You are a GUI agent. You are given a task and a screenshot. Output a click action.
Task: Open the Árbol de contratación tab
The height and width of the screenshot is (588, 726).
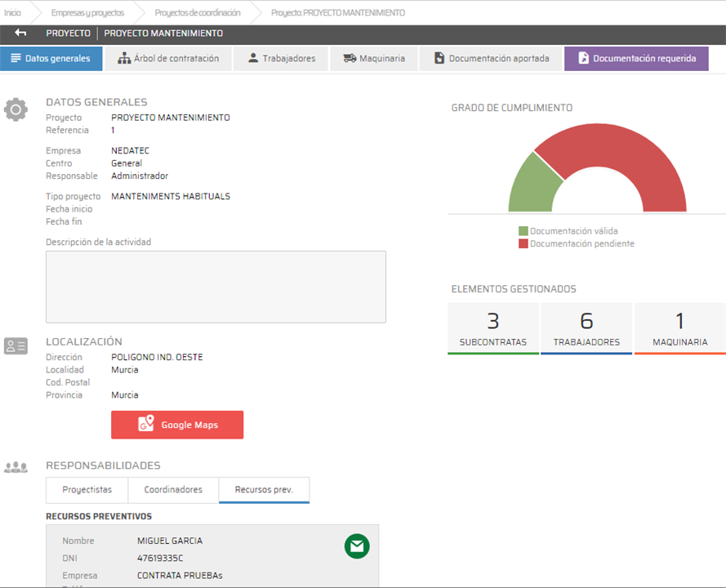[167, 59]
